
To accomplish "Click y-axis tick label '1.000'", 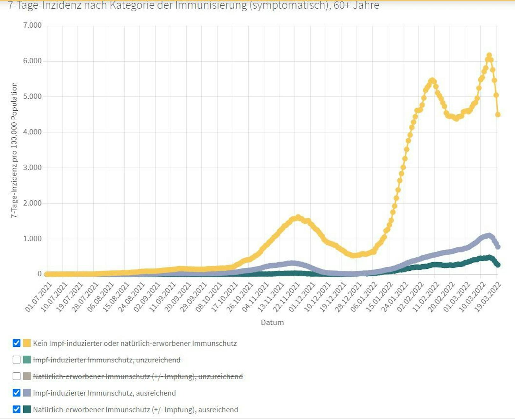I will [x=32, y=238].
